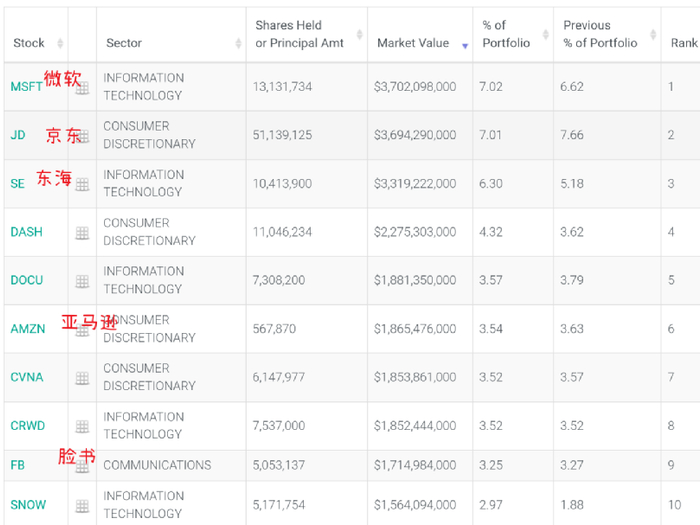Click the grid icon in the FB row
Viewport: 700px width, 525px height.
[82, 467]
